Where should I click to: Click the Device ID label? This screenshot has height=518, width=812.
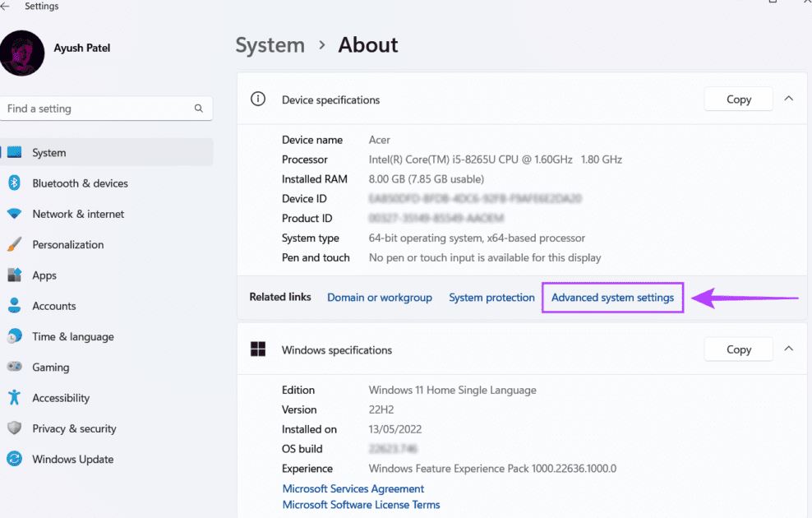(x=304, y=199)
